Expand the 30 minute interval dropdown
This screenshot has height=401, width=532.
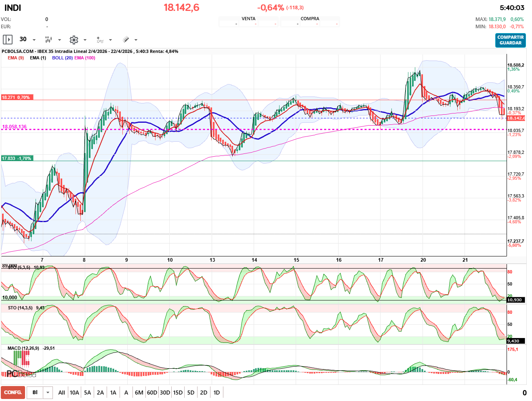tap(34, 40)
